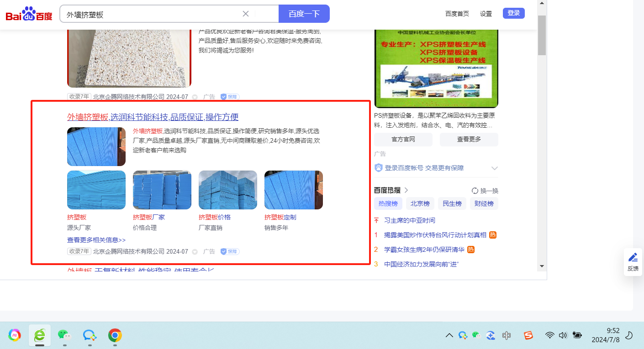Click the 挤塑板定制 link

click(280, 217)
